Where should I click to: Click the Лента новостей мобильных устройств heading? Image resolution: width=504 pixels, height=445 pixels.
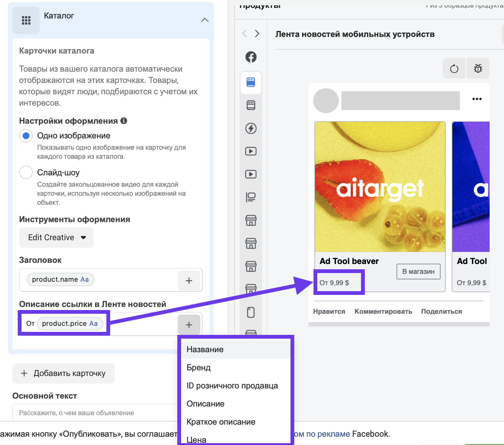[x=355, y=34]
